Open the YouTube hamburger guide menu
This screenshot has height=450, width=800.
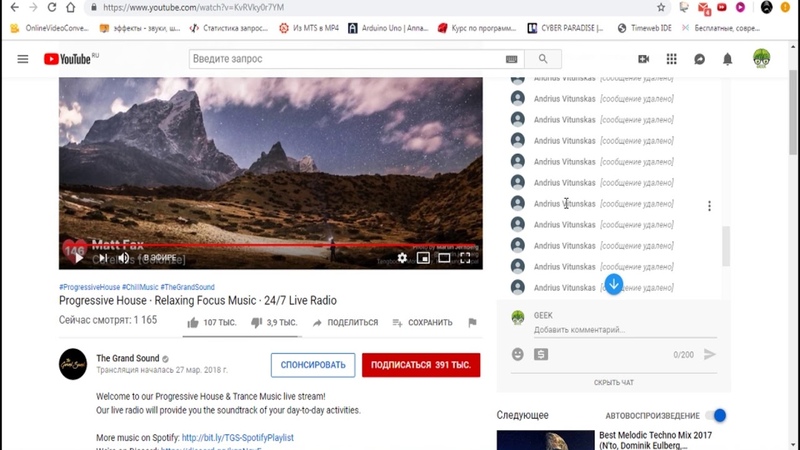23,59
